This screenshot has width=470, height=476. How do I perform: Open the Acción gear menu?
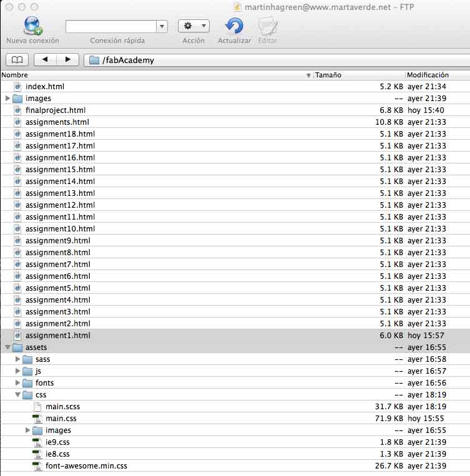(x=193, y=26)
